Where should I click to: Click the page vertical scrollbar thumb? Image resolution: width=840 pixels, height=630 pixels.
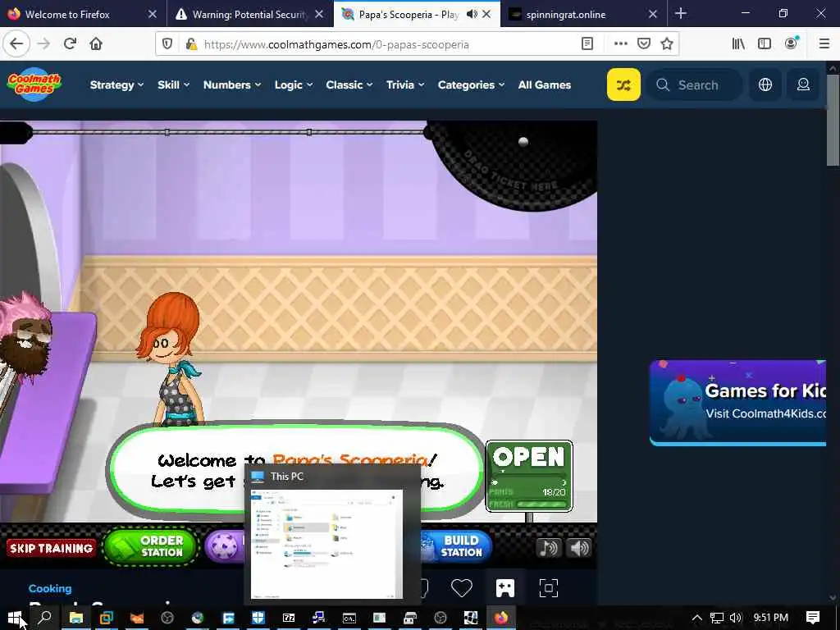point(833,119)
